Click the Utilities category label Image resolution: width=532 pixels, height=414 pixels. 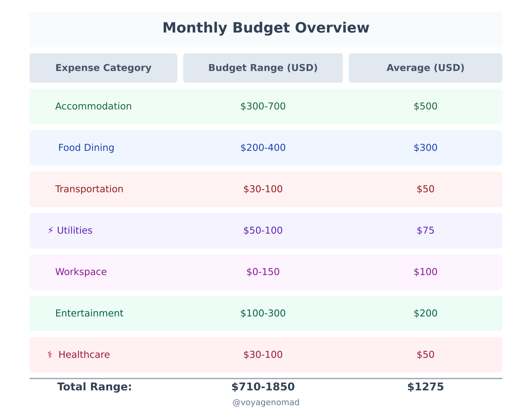(75, 231)
